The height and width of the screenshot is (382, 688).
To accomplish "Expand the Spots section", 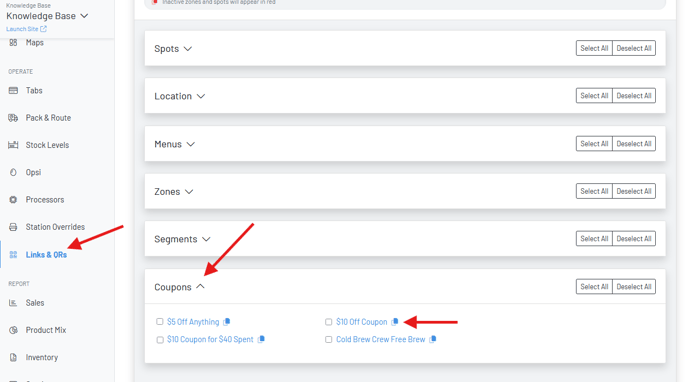I will tap(173, 49).
